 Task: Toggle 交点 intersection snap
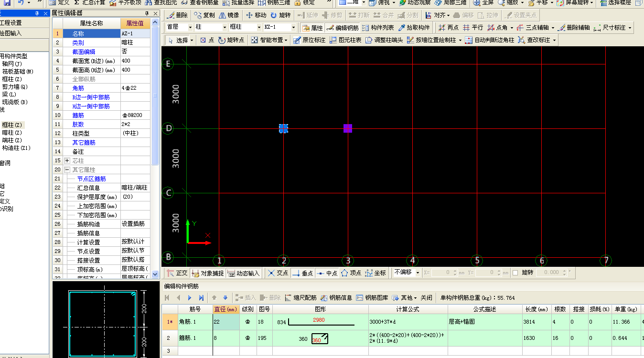click(x=278, y=273)
